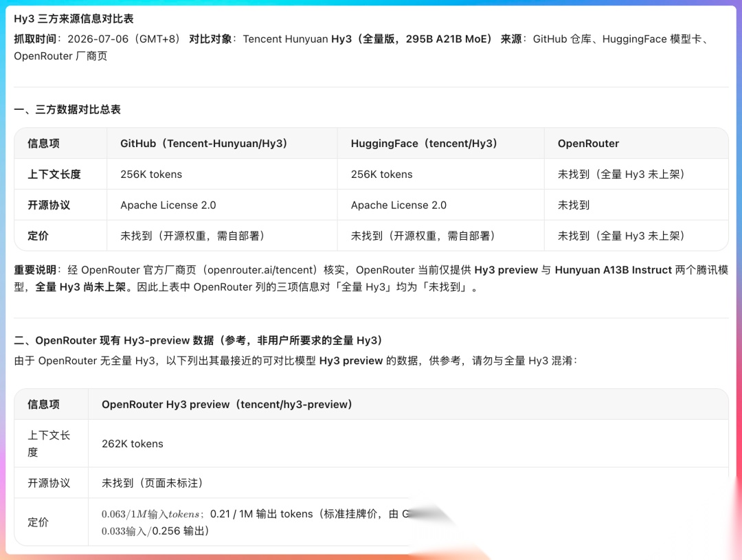This screenshot has height=560, width=742.
Task: Click "Tencent Hunyuan" in the header line
Action: point(285,38)
